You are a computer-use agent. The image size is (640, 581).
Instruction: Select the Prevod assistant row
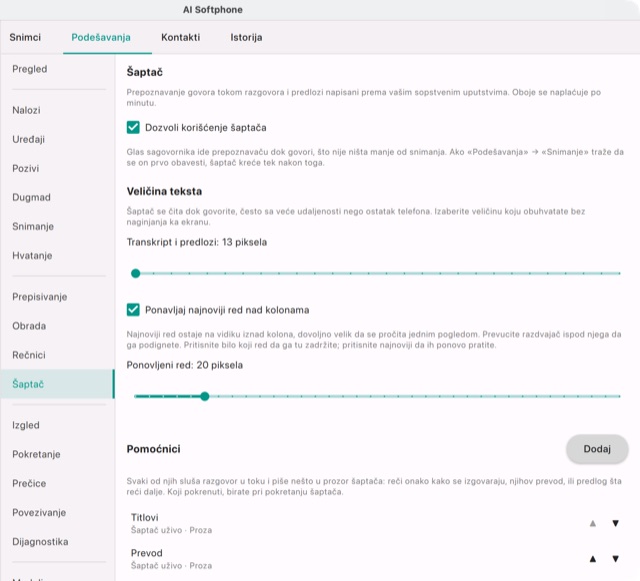377,559
